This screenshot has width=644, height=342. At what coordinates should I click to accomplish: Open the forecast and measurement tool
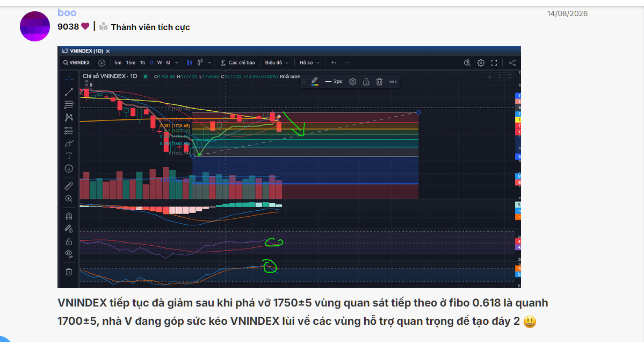(x=69, y=131)
